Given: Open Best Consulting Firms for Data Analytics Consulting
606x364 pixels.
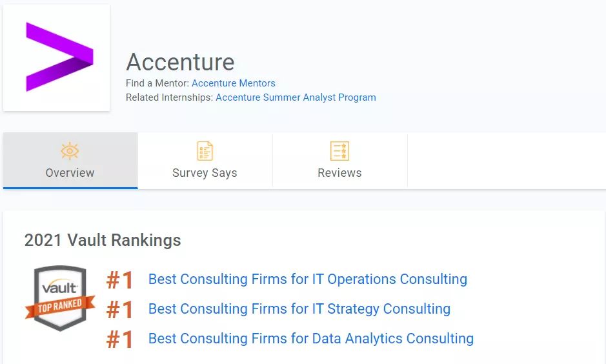Looking at the screenshot, I should point(311,338).
